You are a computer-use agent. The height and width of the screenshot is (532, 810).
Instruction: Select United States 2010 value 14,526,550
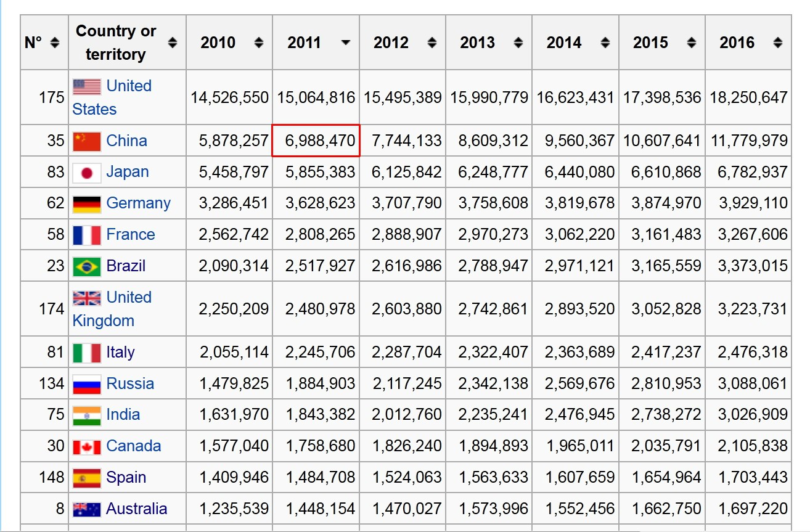click(x=229, y=97)
